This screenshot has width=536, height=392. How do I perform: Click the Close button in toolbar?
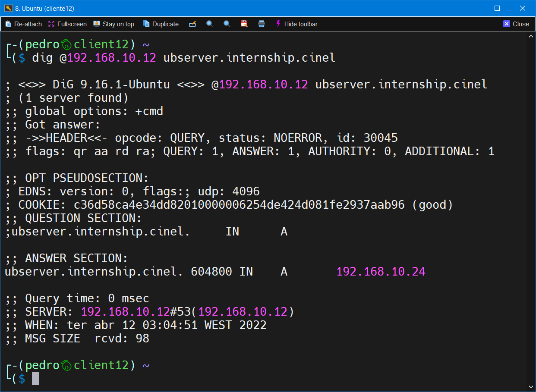coord(516,24)
